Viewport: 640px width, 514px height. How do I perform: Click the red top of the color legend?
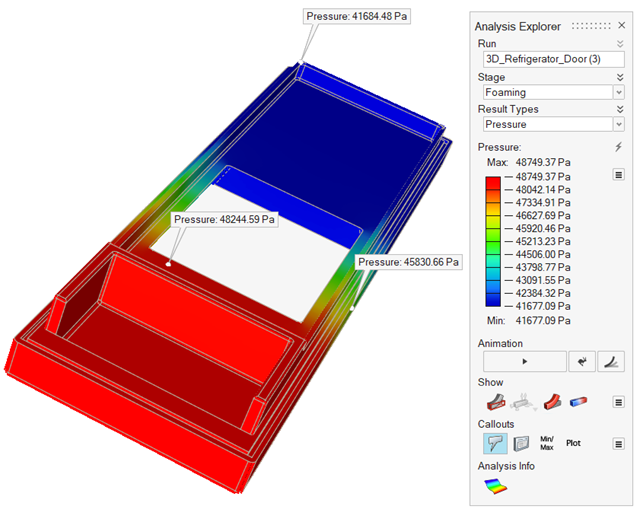tap(493, 182)
